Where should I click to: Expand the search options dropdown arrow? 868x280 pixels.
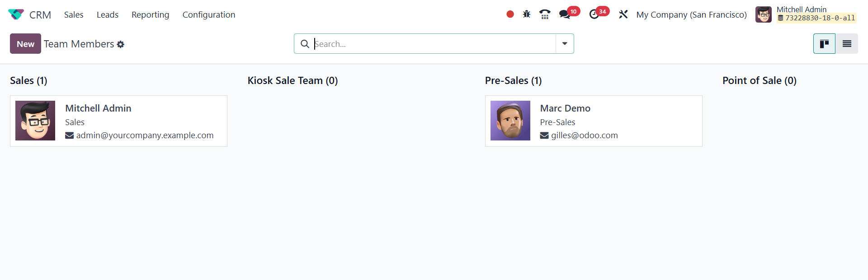(x=565, y=44)
